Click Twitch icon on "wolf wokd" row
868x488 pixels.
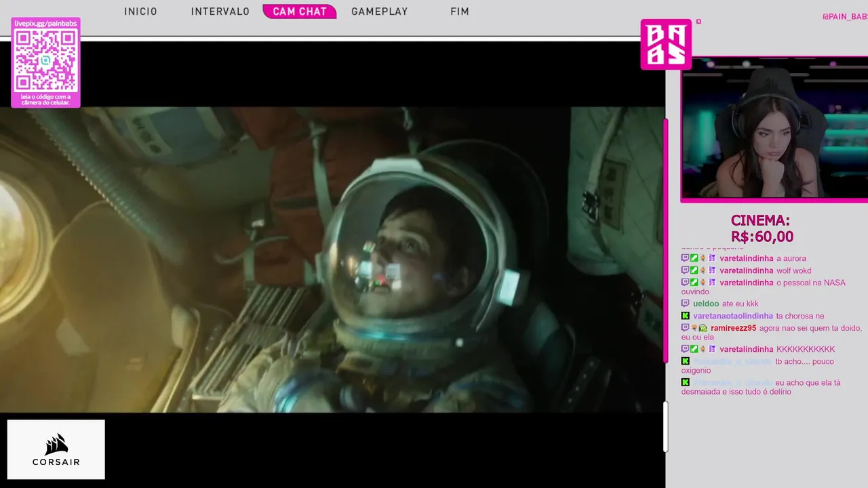coord(685,270)
